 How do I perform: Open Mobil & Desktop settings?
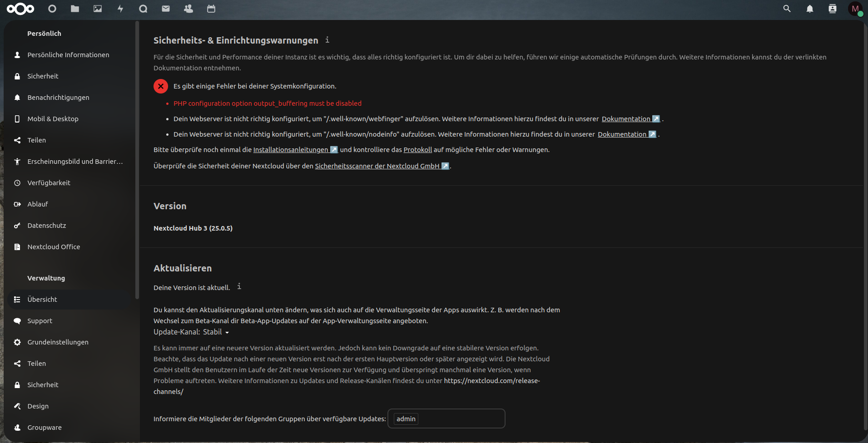point(69,119)
